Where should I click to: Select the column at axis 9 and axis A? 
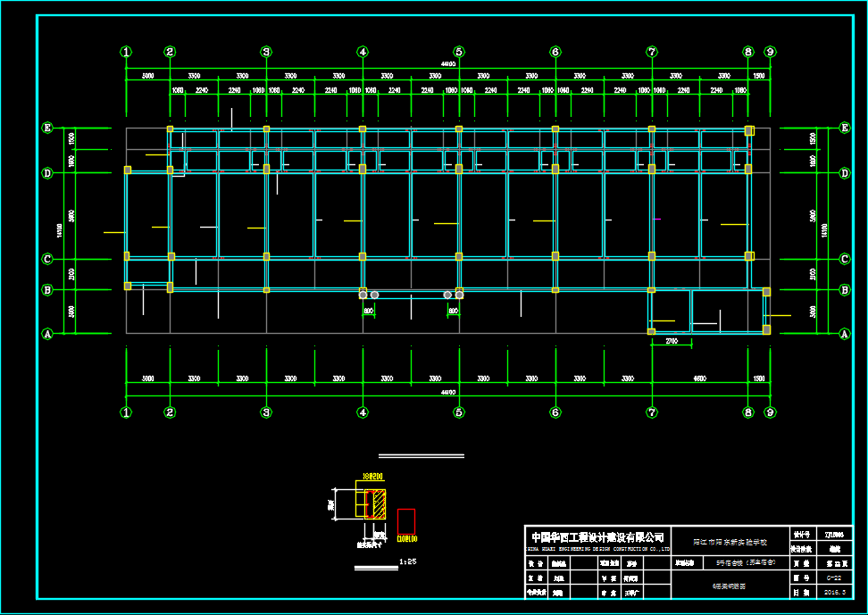(767, 330)
